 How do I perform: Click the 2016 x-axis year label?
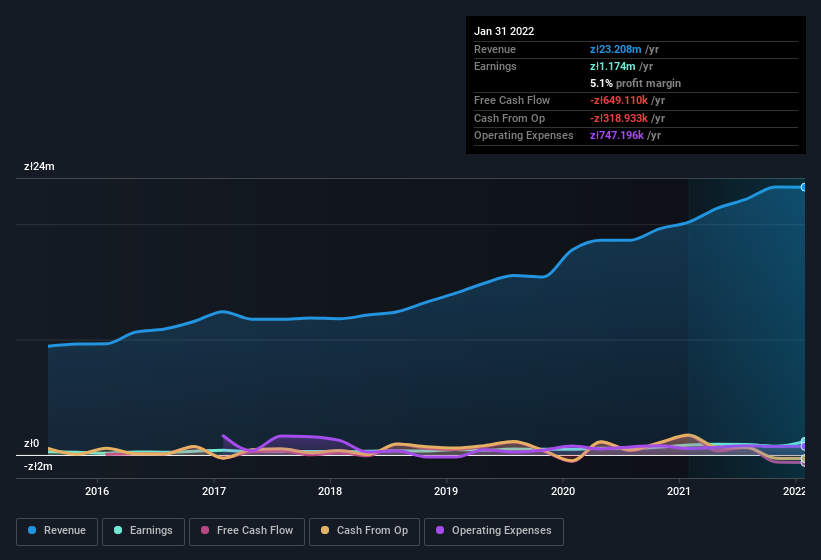click(97, 491)
